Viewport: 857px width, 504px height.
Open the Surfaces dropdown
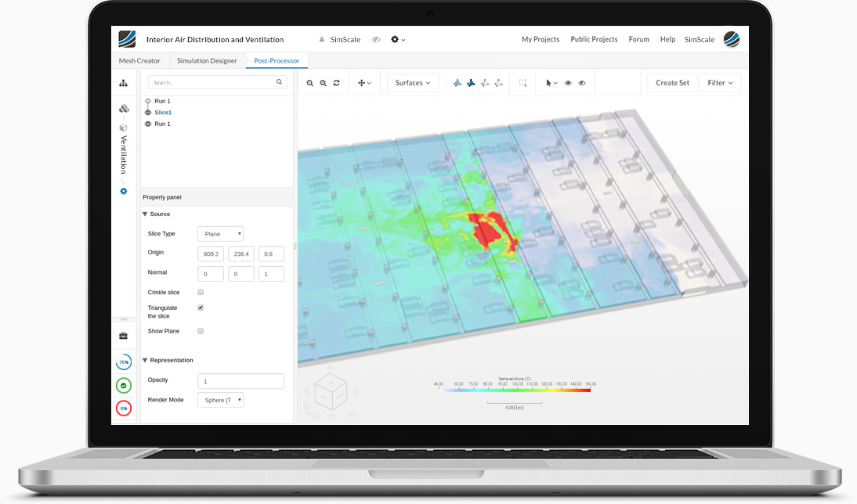(413, 82)
